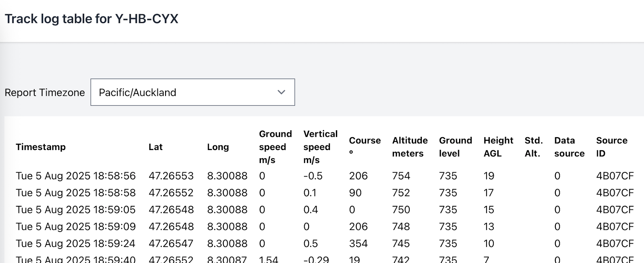Click the Height AGL column header

498,147
